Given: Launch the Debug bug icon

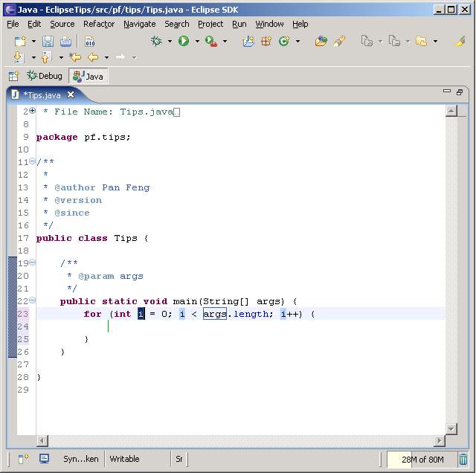Looking at the screenshot, I should [x=156, y=41].
